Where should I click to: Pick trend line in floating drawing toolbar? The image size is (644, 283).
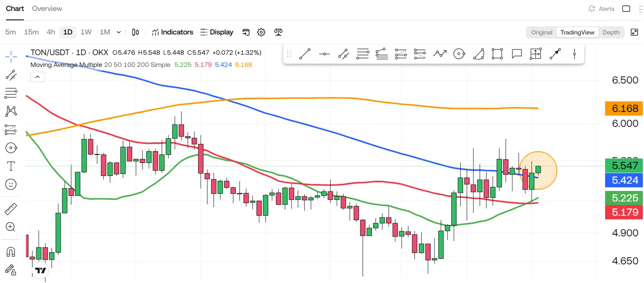pos(305,54)
